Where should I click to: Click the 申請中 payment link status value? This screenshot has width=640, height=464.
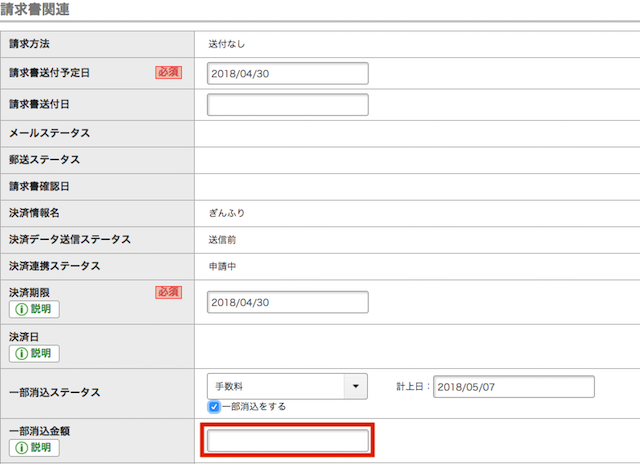[x=223, y=266]
